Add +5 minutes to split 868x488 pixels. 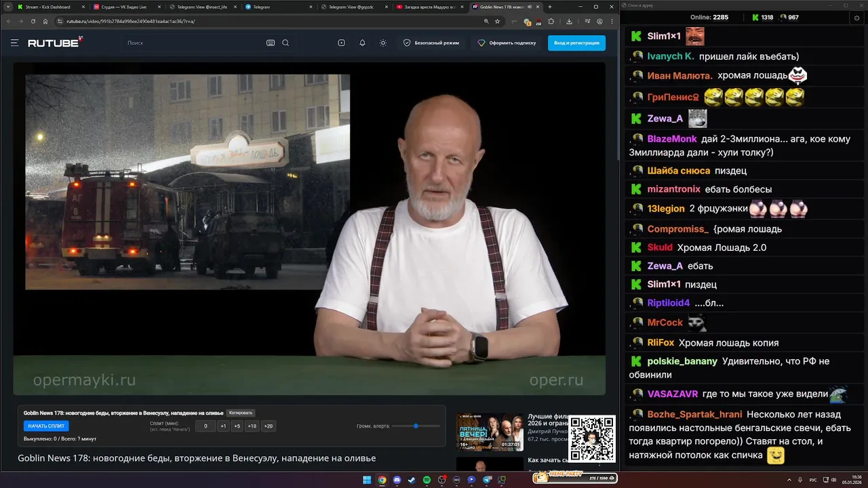pyautogui.click(x=237, y=426)
